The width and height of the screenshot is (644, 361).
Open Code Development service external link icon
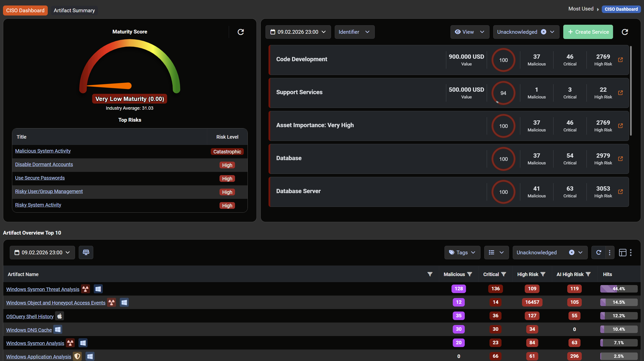point(620,60)
